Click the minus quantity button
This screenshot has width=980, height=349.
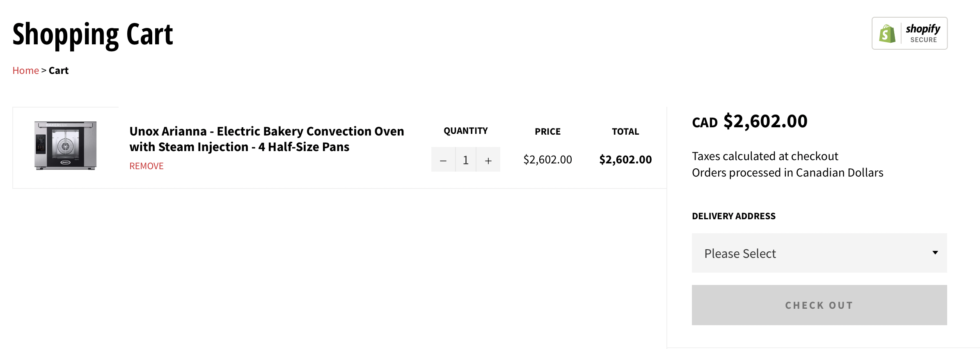[443, 160]
